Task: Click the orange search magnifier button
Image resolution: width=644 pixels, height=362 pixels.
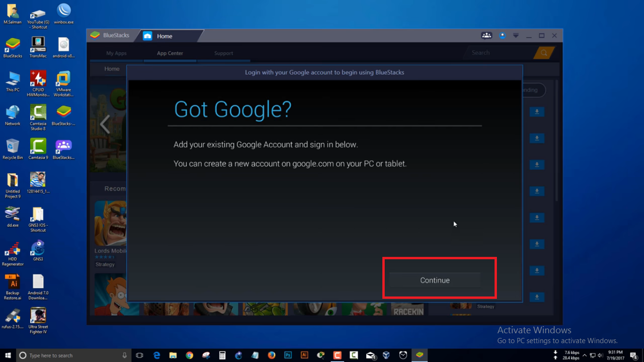Action: (544, 53)
